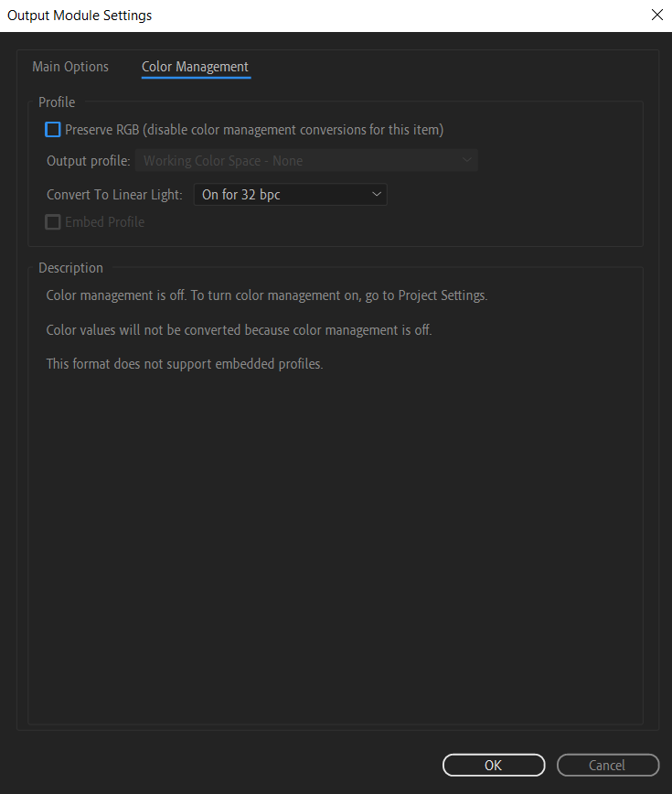Click the "Color values will not be converted" line
This screenshot has height=794, width=672.
[239, 329]
